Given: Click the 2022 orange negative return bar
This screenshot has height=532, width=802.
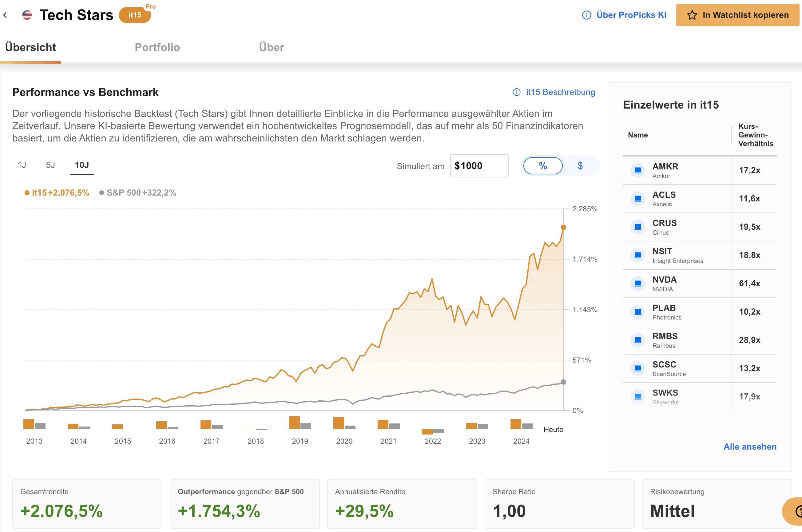Looking at the screenshot, I should tap(427, 431).
